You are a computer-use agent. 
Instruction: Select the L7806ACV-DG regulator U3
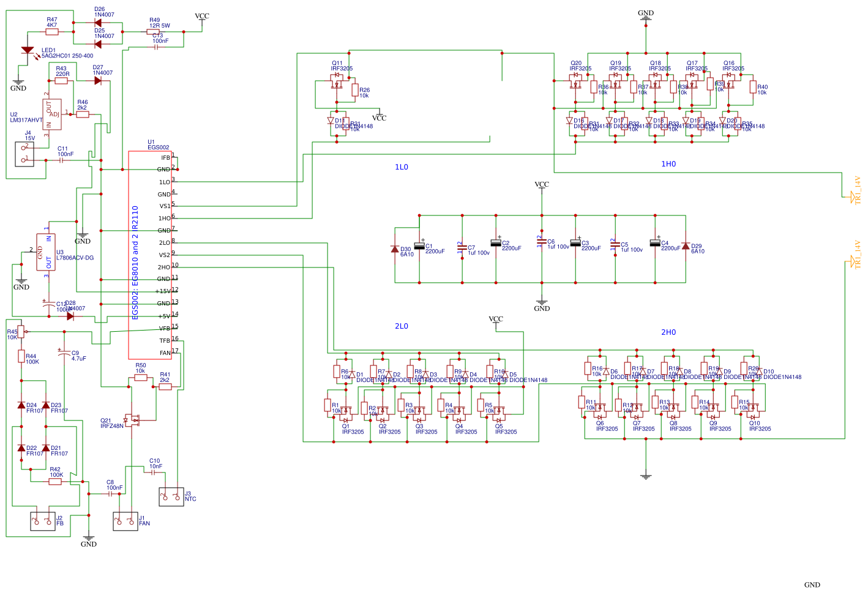click(45, 253)
